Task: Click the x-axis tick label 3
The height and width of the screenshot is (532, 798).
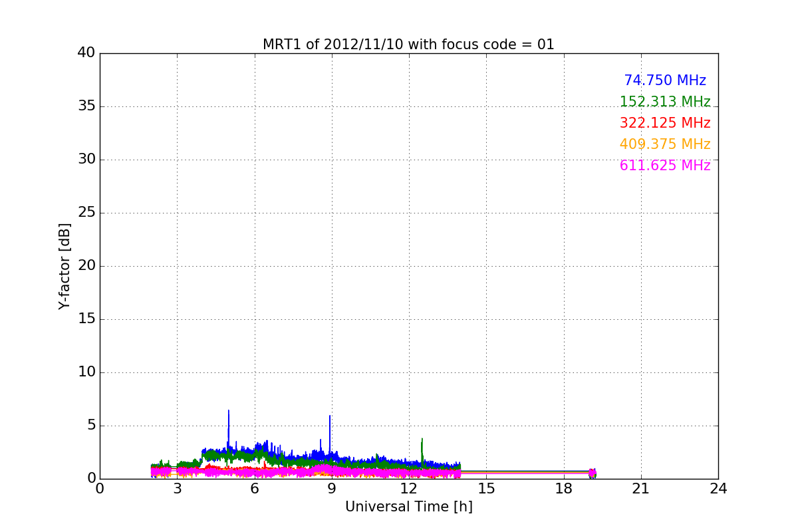Action: 177,489
